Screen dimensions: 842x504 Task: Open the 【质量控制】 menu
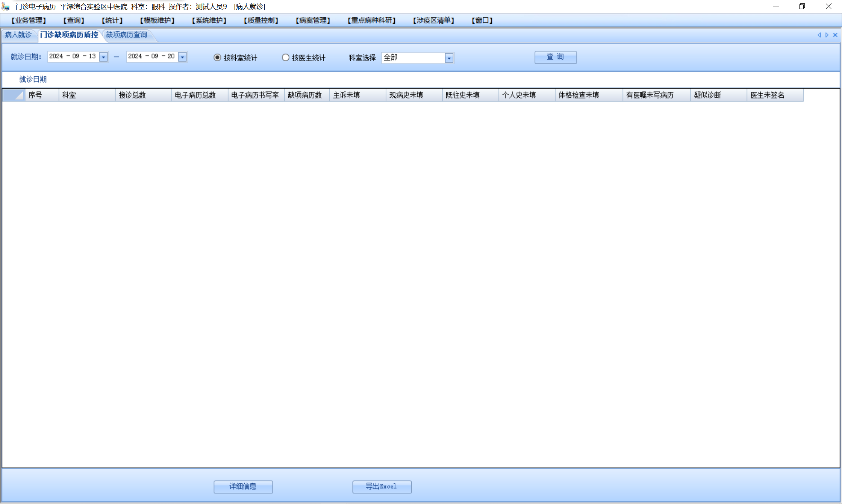pos(261,20)
